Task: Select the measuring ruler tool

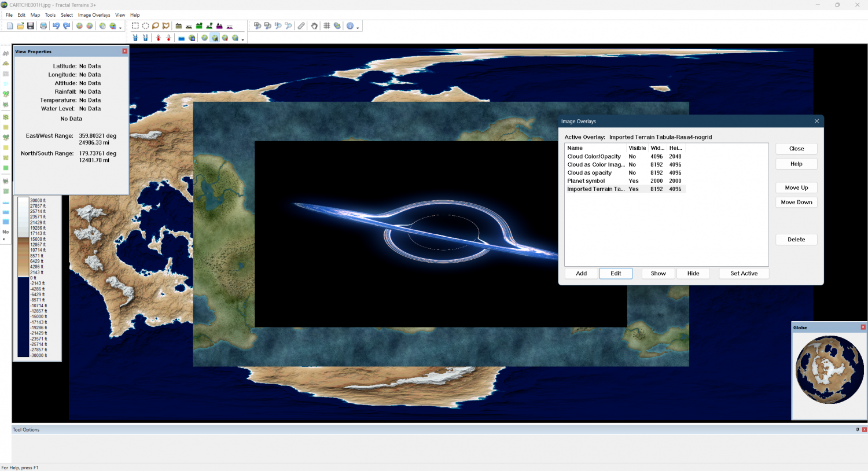Action: click(x=301, y=26)
